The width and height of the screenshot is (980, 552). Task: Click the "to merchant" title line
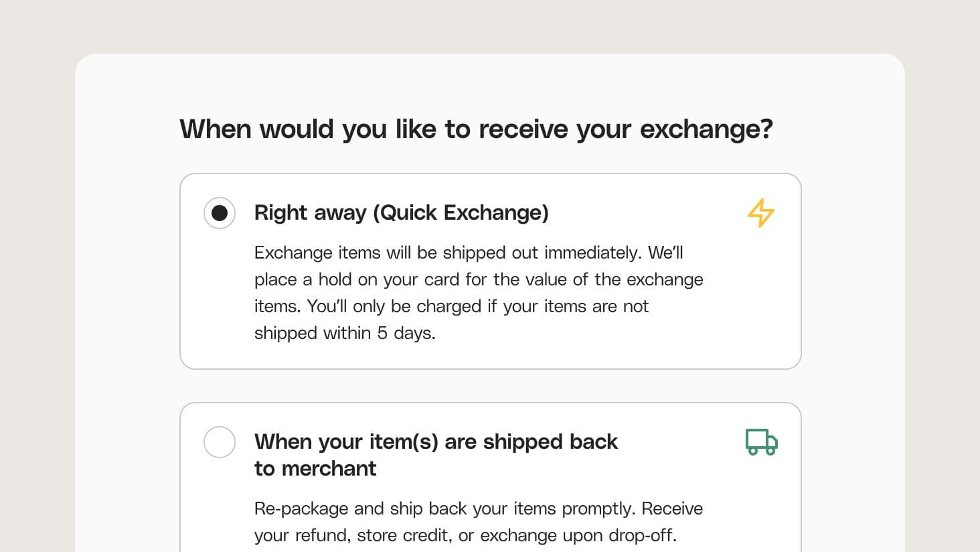tap(315, 469)
